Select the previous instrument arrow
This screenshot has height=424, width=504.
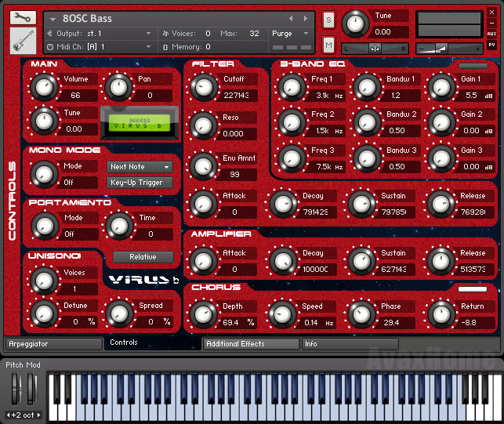click(x=291, y=19)
